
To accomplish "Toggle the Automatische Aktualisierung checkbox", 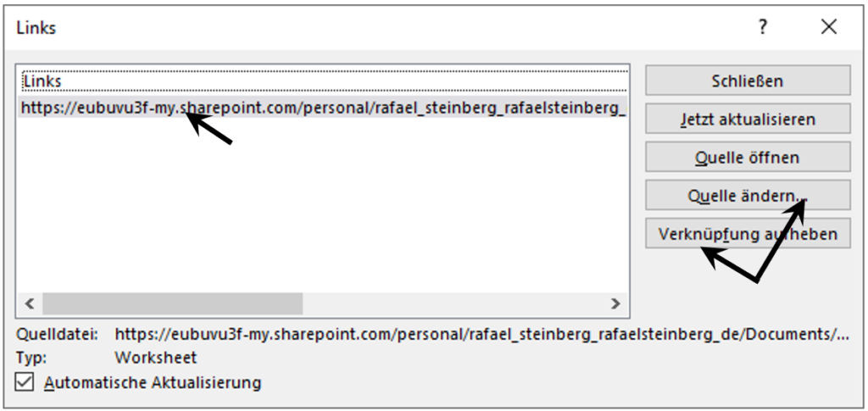I will (24, 382).
